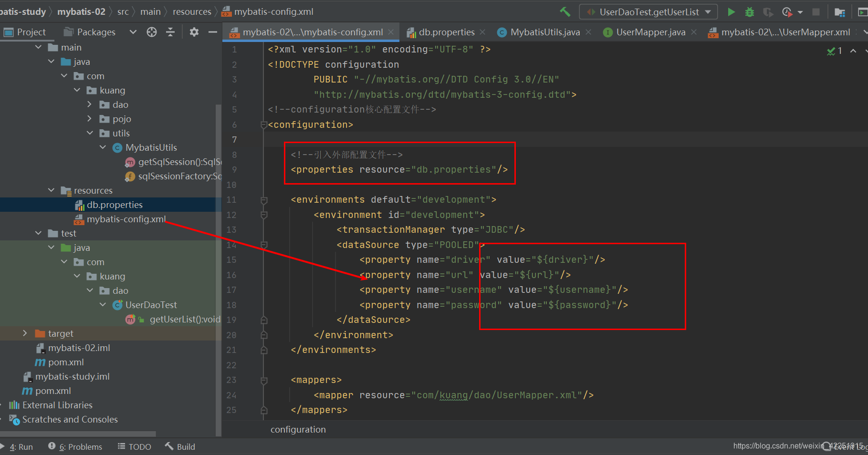Click the inspection checkmark widget
This screenshot has width=868, height=455.
point(835,51)
